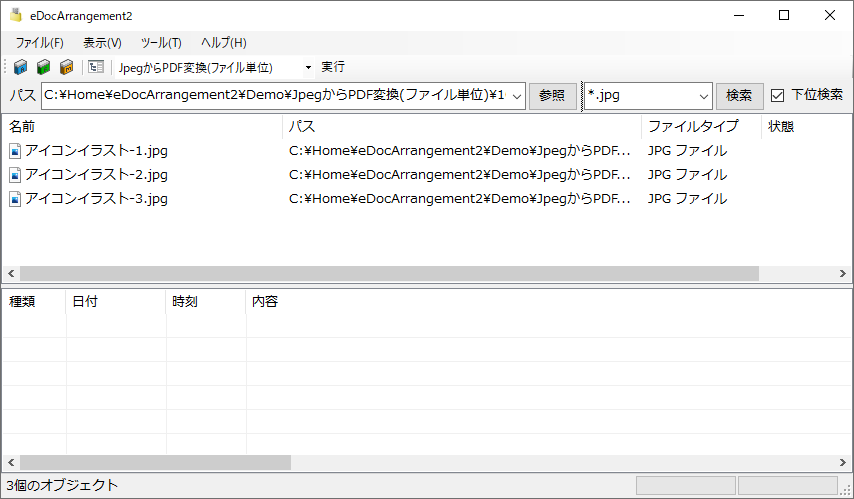Click the log panel horizontal scrollbar thumb
This screenshot has height=499, width=854.
[x=155, y=463]
